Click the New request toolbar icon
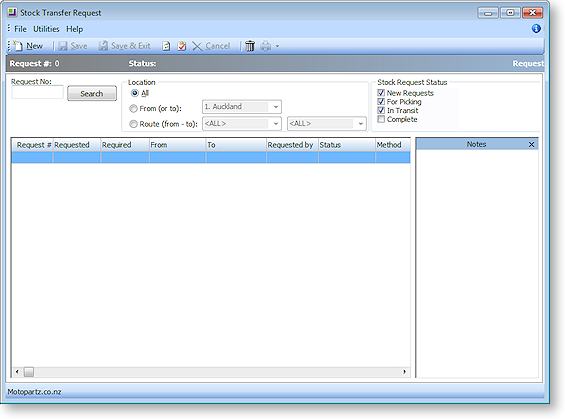The height and width of the screenshot is (419, 565). pyautogui.click(x=18, y=46)
